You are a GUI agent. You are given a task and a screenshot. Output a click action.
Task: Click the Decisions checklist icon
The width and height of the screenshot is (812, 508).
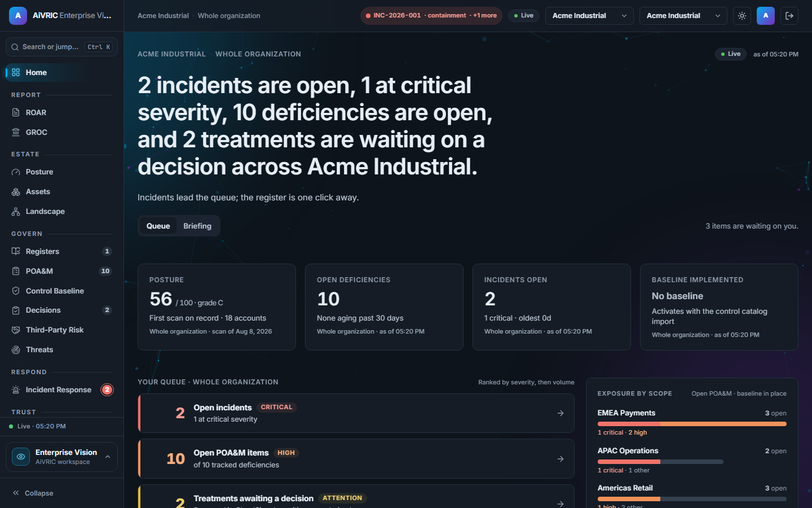16,310
